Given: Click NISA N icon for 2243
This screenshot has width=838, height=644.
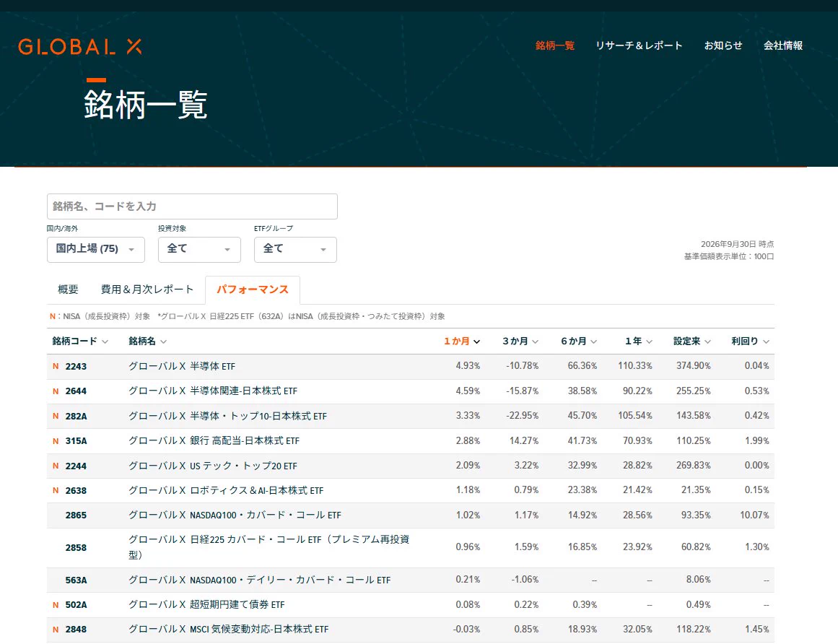Looking at the screenshot, I should pos(56,367).
